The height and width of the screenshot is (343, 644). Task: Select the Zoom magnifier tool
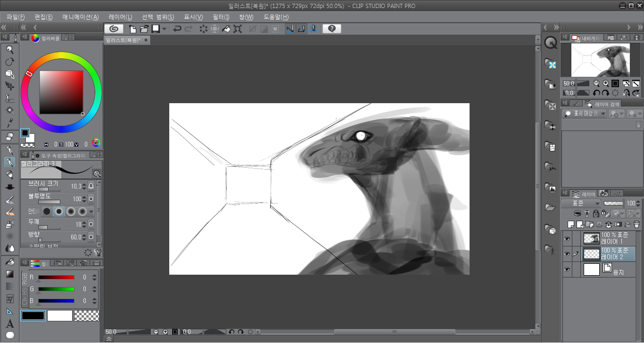[9, 49]
